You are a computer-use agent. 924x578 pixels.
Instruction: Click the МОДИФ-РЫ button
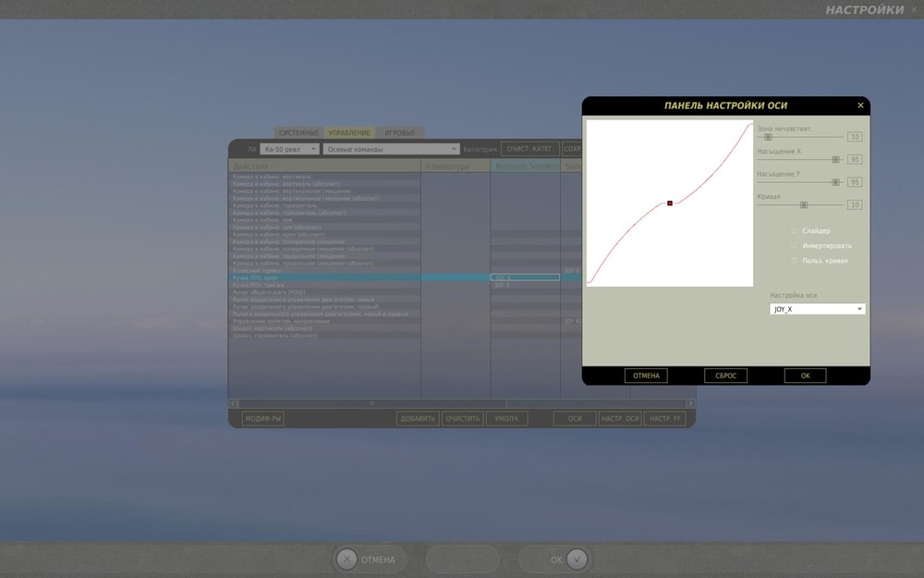click(x=262, y=419)
